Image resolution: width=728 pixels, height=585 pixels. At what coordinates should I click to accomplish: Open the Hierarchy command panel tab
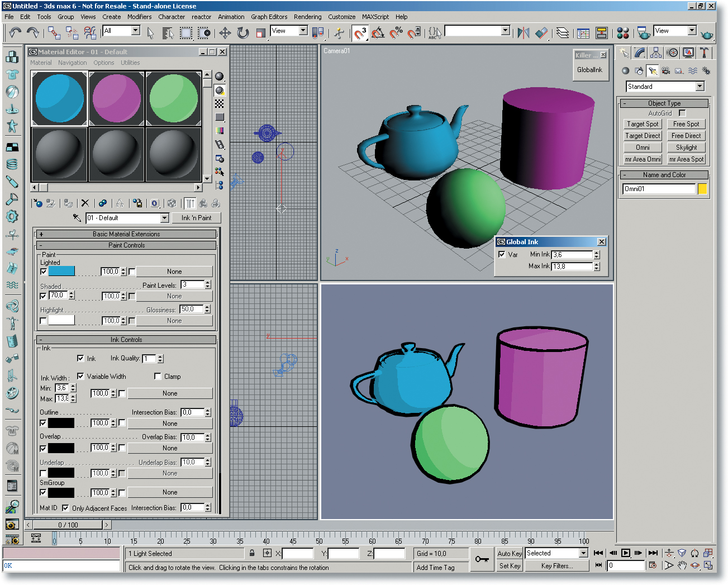click(656, 53)
